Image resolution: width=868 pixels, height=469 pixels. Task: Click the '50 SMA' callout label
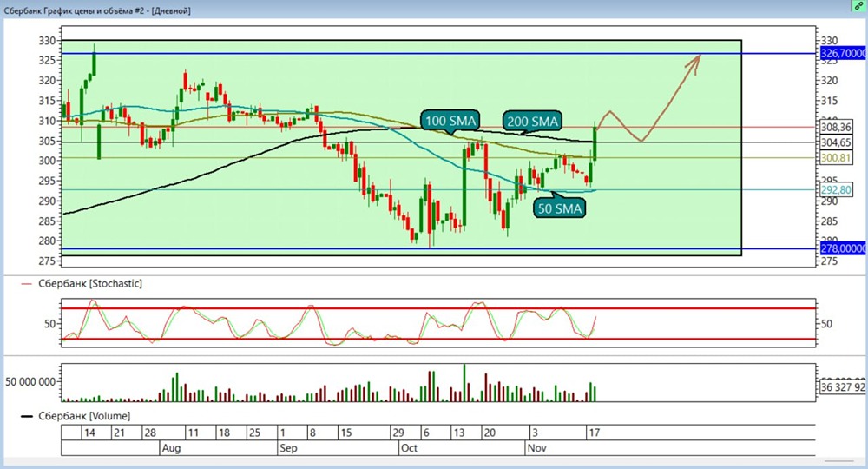pyautogui.click(x=560, y=208)
